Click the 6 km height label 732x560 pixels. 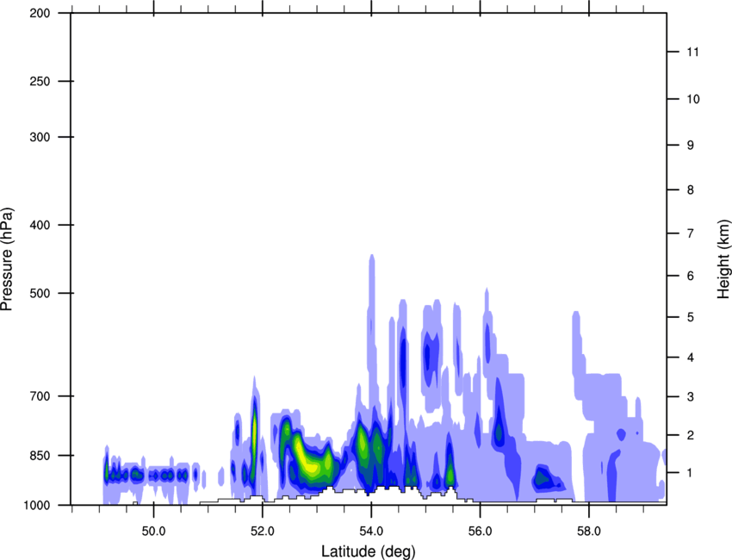[691, 276]
